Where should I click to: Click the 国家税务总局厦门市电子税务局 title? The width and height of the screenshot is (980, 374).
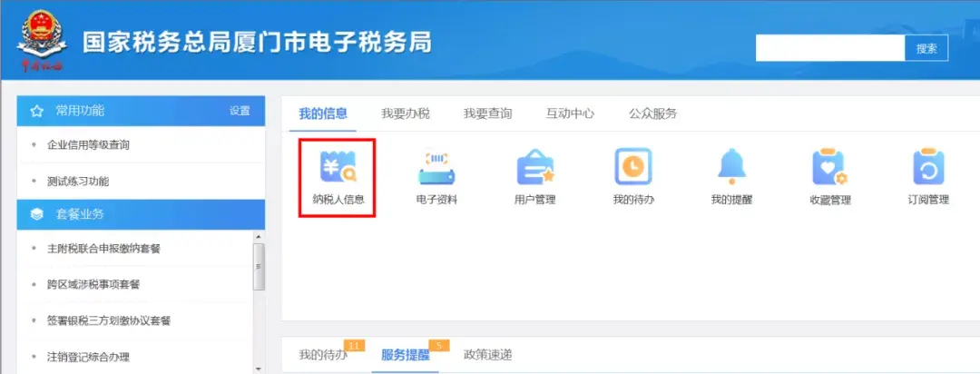(258, 42)
